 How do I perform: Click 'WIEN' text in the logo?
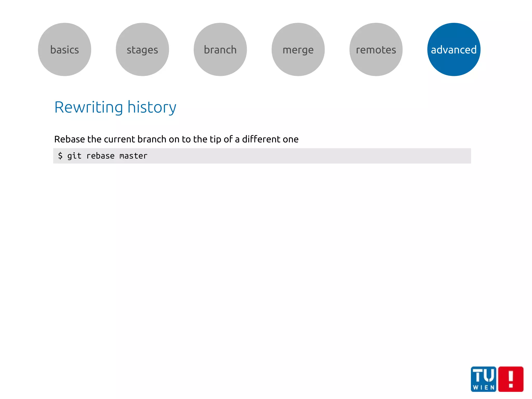click(x=483, y=387)
